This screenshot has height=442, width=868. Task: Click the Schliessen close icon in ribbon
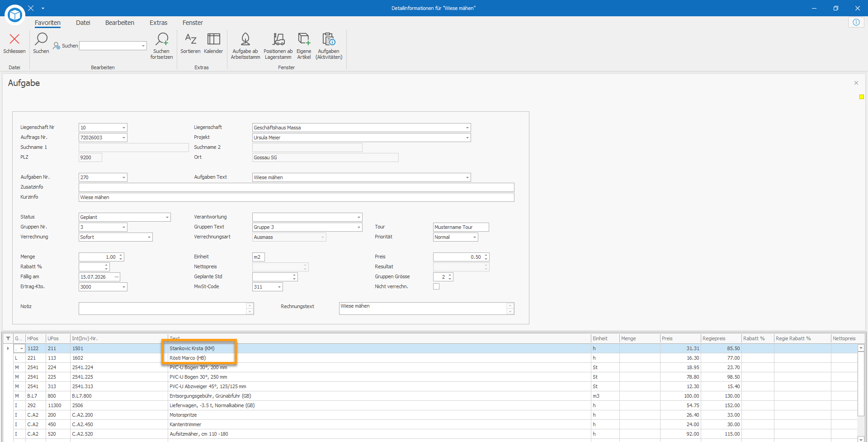[14, 39]
